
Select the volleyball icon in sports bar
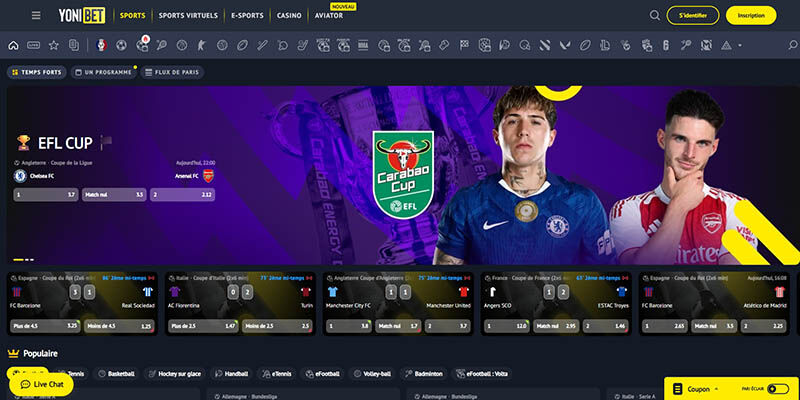[222, 45]
